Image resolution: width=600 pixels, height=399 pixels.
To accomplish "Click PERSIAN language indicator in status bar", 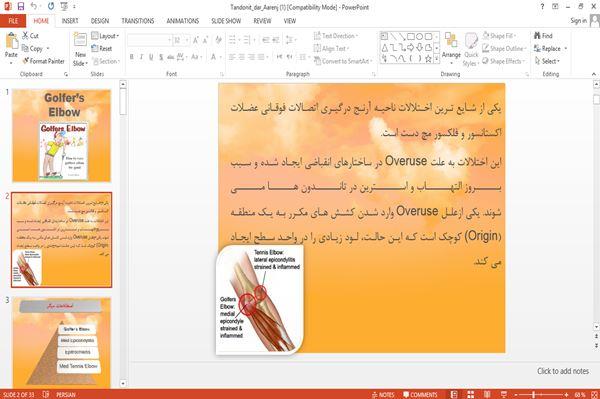I will pos(66,394).
